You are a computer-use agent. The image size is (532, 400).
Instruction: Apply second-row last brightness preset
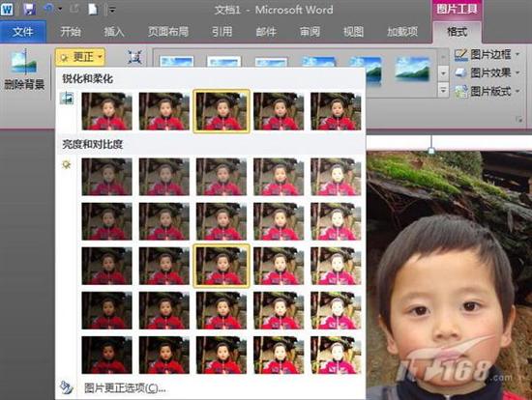pos(336,221)
